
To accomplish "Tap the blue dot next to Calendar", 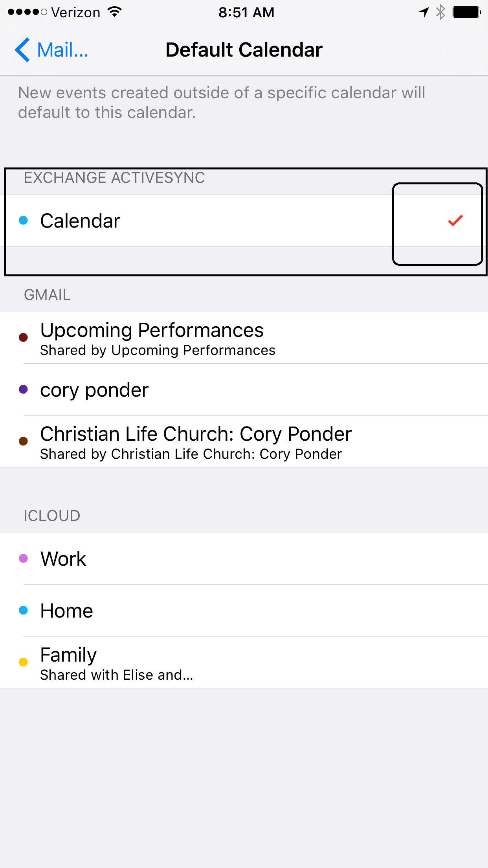I will [24, 221].
